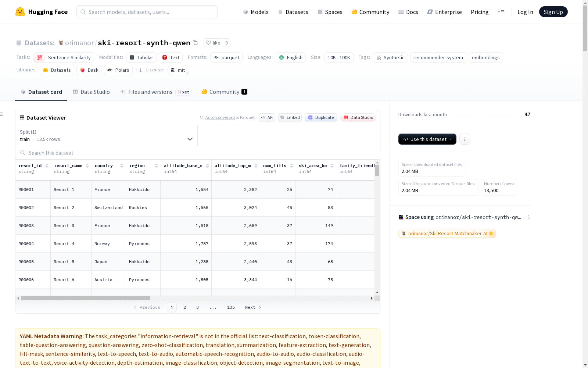Sort by the altitude_top_m column

tap(256, 166)
